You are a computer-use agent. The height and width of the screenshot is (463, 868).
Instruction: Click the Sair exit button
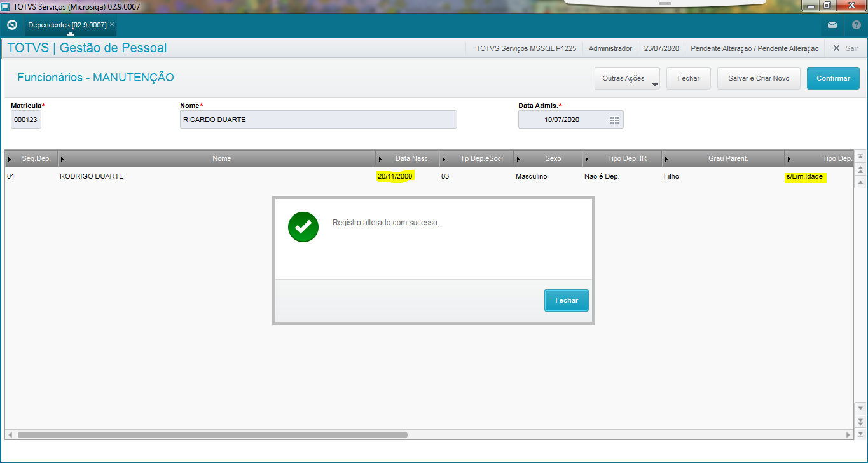(846, 48)
